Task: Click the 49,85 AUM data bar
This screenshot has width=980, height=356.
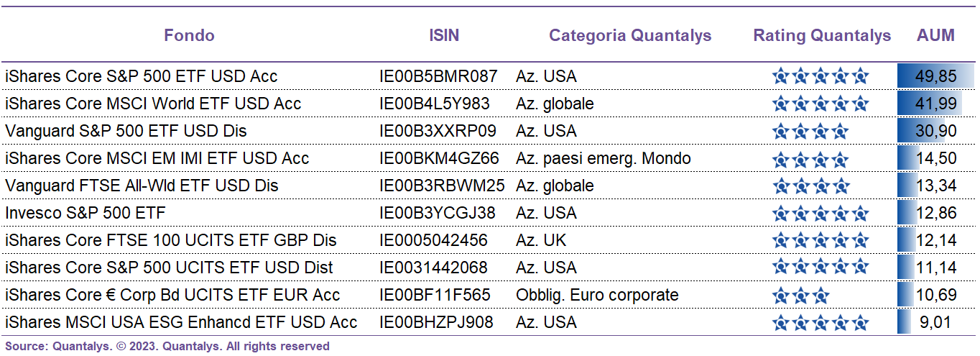Action: point(935,76)
